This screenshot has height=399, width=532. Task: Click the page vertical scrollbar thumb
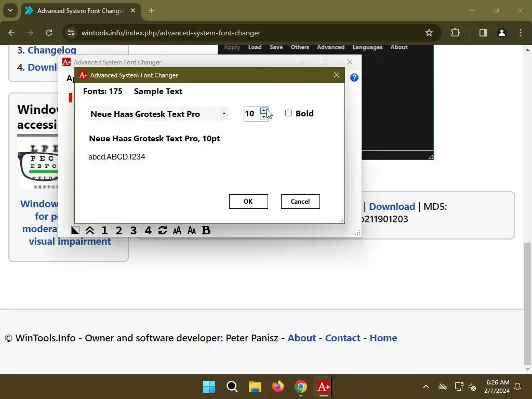pos(527,303)
